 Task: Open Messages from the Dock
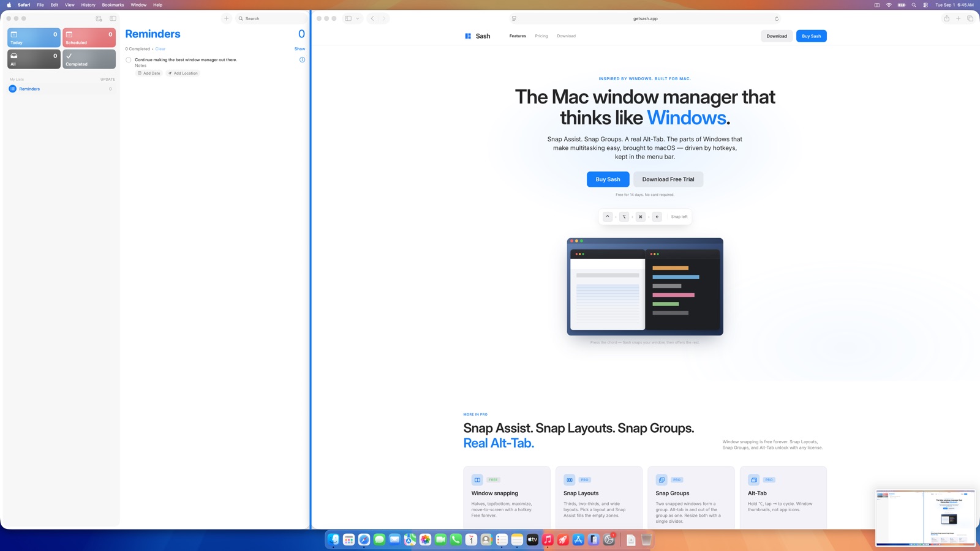(x=379, y=539)
